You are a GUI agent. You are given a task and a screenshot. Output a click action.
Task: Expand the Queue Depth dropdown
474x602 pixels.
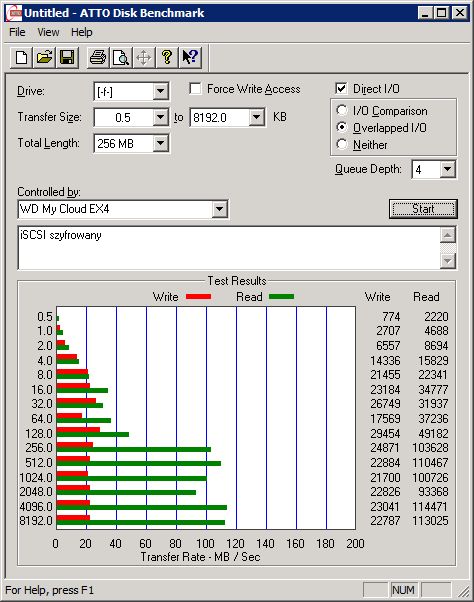point(448,169)
